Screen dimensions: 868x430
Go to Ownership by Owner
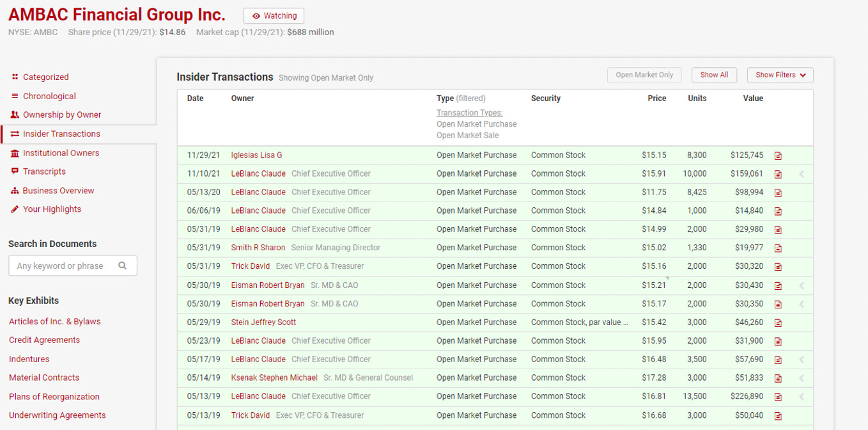(x=62, y=115)
